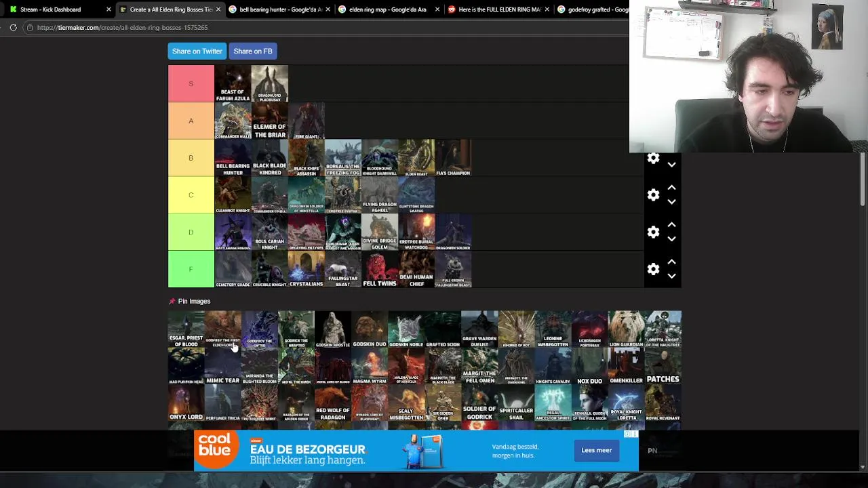Click the red S tier label
Screen dimensions: 868x488
tap(191, 83)
